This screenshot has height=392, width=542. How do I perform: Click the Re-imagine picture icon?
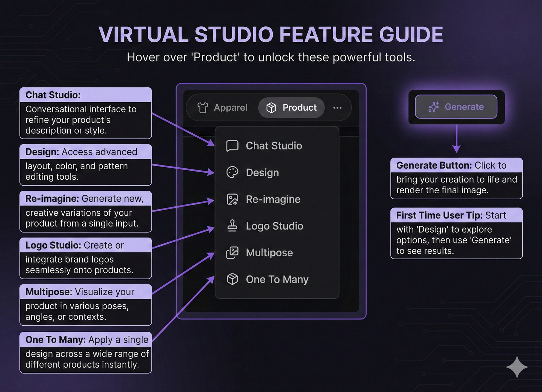[232, 199]
